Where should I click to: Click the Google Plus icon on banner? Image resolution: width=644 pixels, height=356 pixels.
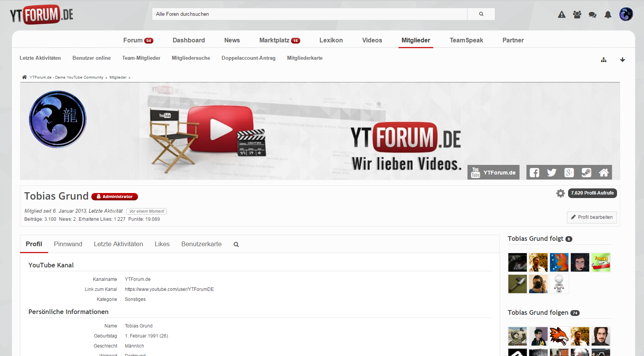point(569,173)
